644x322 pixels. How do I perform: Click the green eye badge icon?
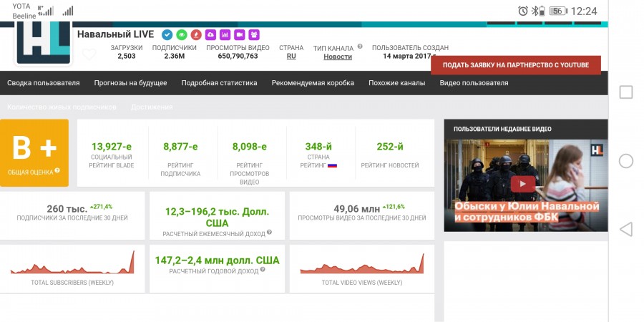[x=181, y=34]
